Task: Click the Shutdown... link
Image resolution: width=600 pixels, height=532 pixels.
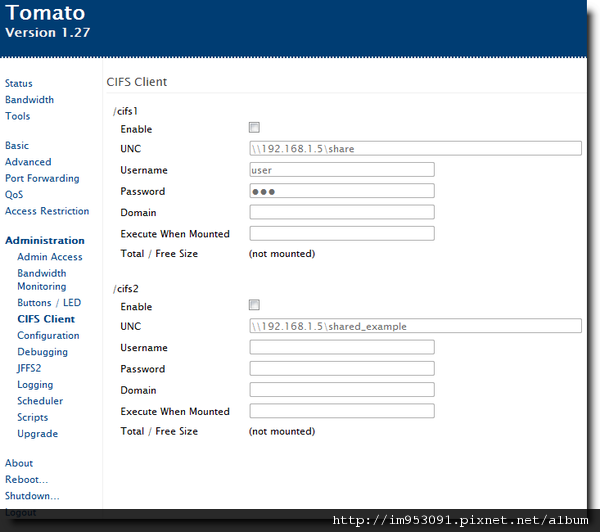Action: 32,496
